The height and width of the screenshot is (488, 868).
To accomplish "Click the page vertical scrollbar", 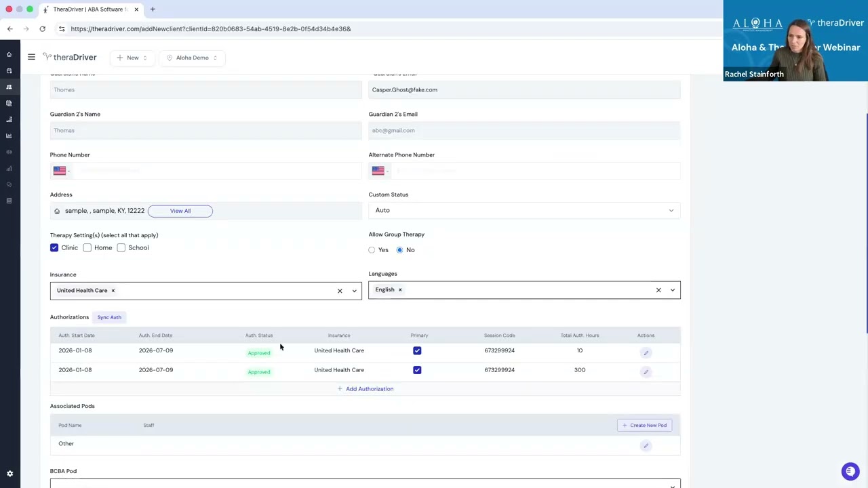I will [866, 224].
